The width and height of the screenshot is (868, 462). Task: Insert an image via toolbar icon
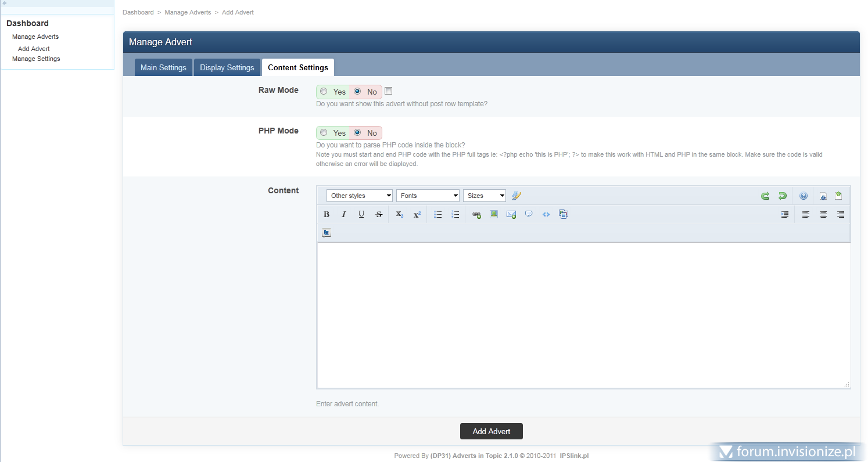(x=494, y=214)
